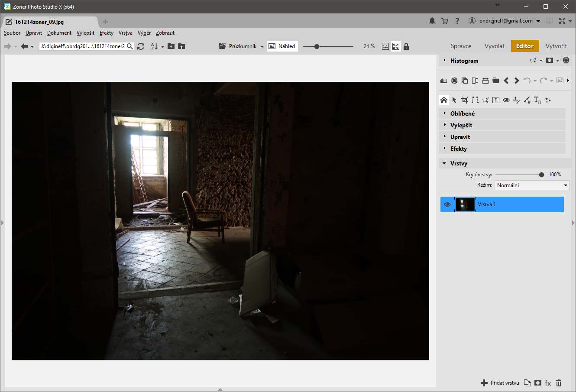Click the copy layers icon

(465, 81)
